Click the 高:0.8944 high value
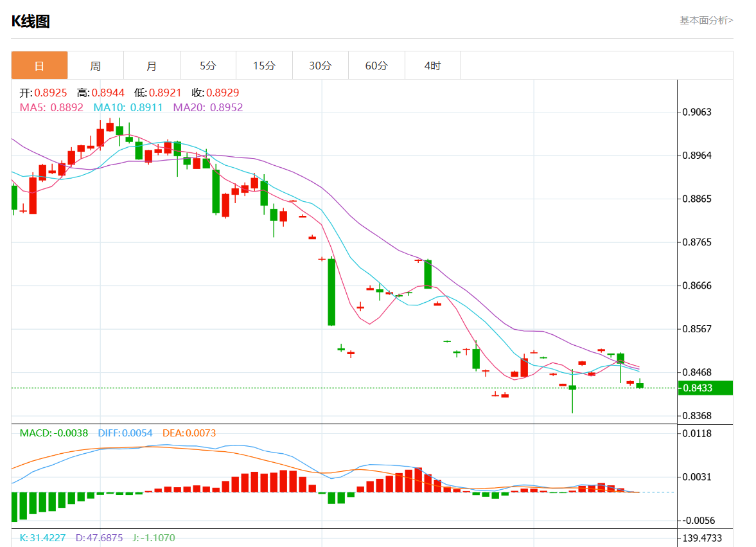This screenshot has width=756, height=547. (100, 93)
